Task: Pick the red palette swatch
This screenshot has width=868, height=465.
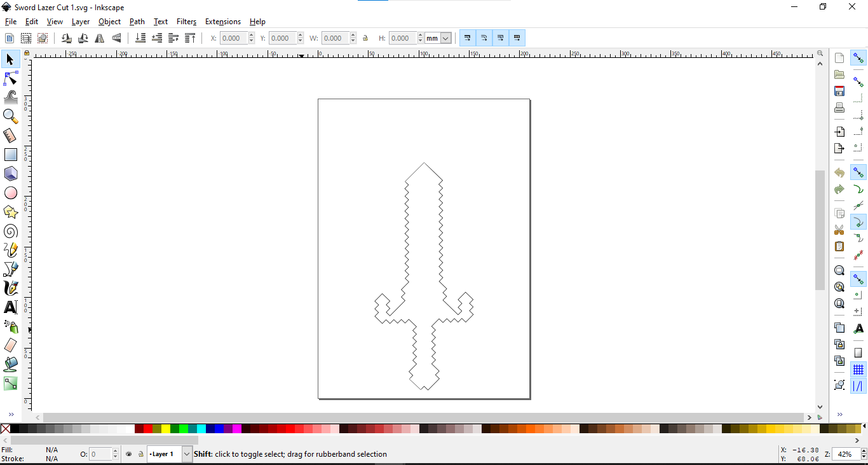Action: click(148, 429)
